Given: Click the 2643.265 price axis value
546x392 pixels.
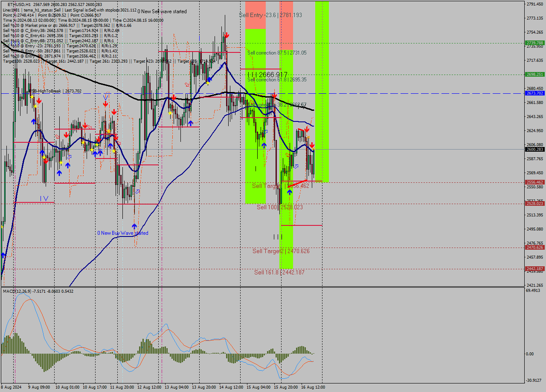Looking at the screenshot, I should pos(535,117).
